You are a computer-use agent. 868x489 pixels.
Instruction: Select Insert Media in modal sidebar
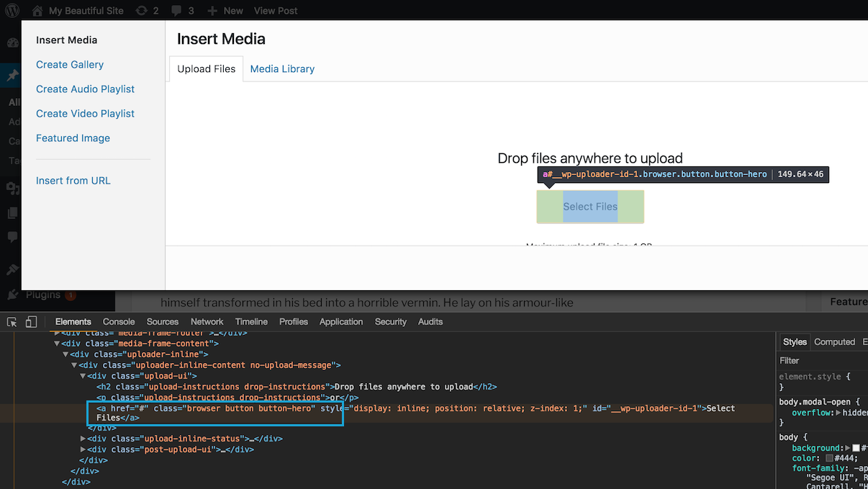click(x=66, y=40)
